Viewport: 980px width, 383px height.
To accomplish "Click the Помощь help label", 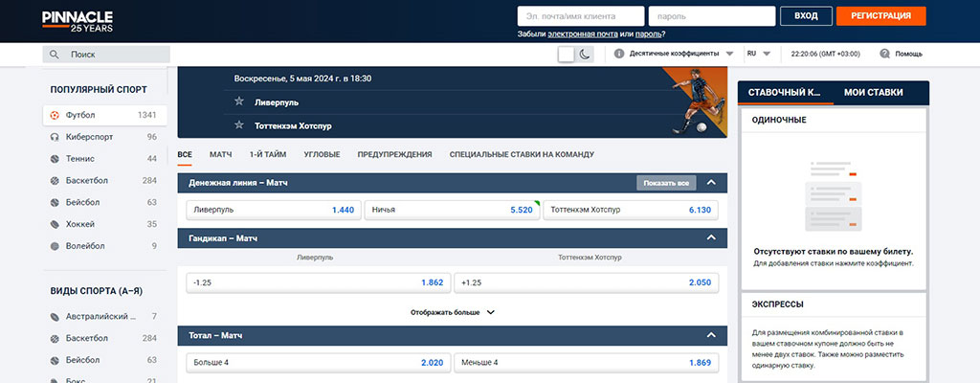I will click(x=908, y=54).
